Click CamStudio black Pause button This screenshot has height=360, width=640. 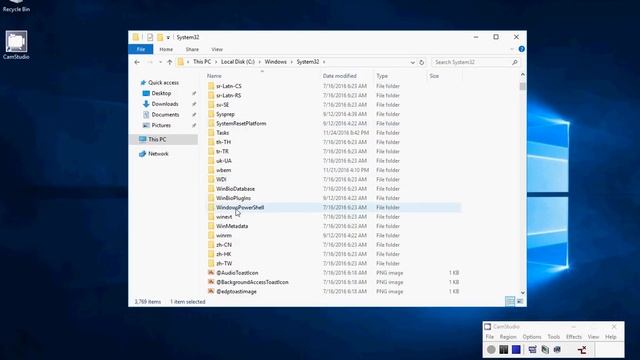coord(504,349)
